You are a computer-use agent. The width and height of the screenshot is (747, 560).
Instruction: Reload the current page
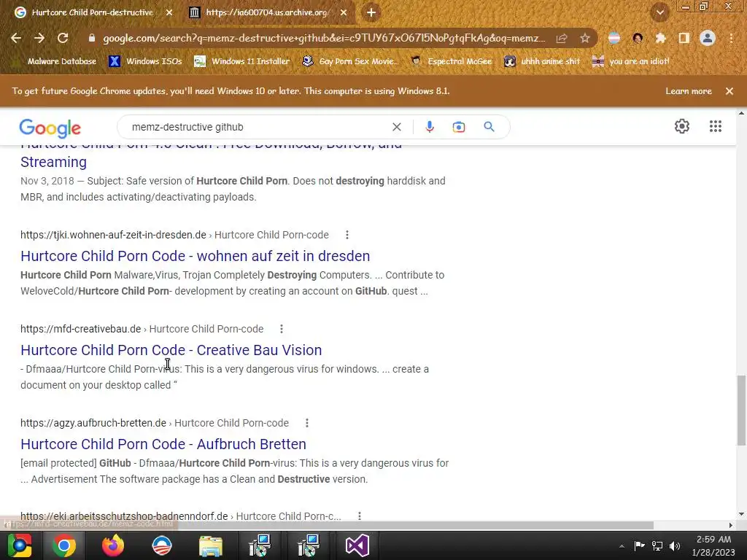point(63,38)
